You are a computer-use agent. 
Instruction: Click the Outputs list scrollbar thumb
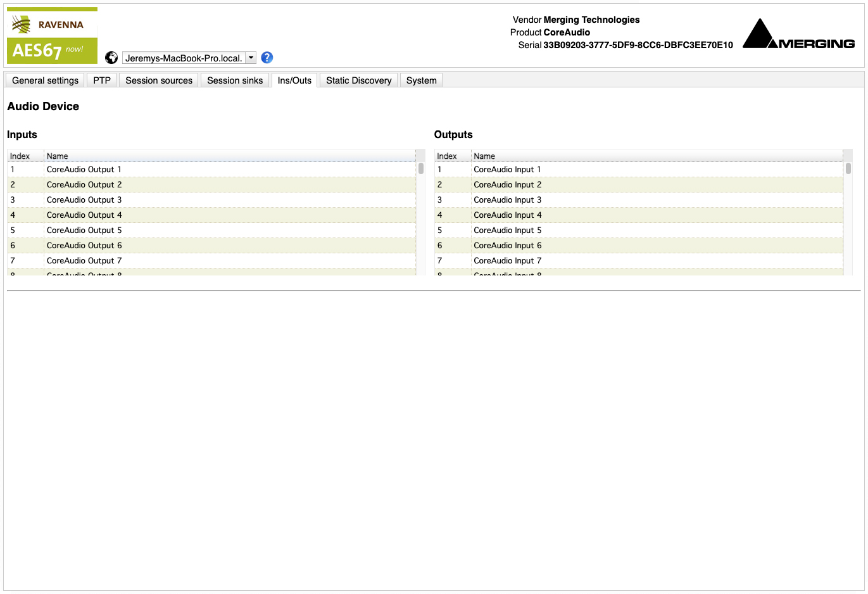[848, 168]
